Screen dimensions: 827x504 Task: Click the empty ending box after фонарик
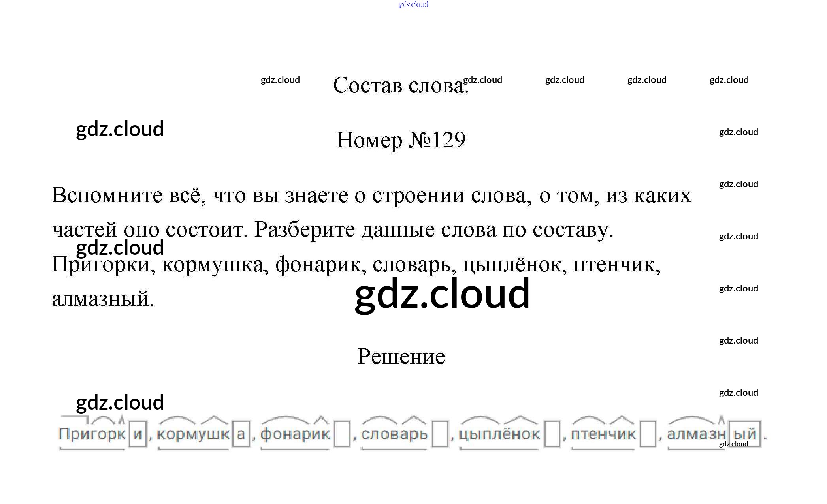click(342, 434)
